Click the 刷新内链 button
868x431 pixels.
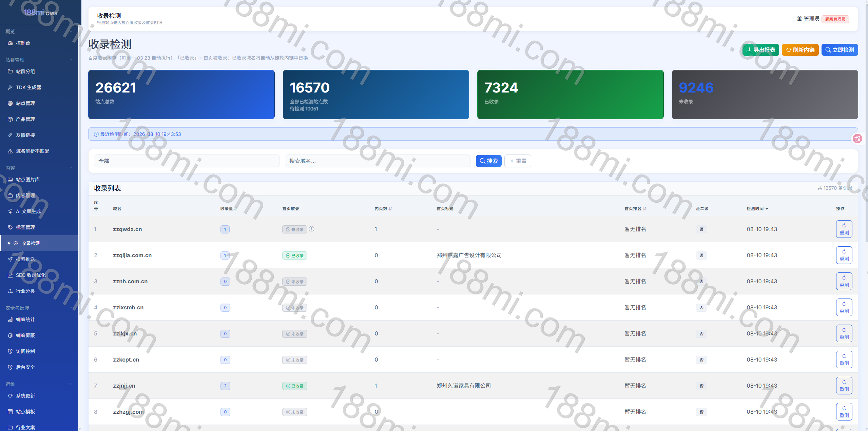[800, 50]
